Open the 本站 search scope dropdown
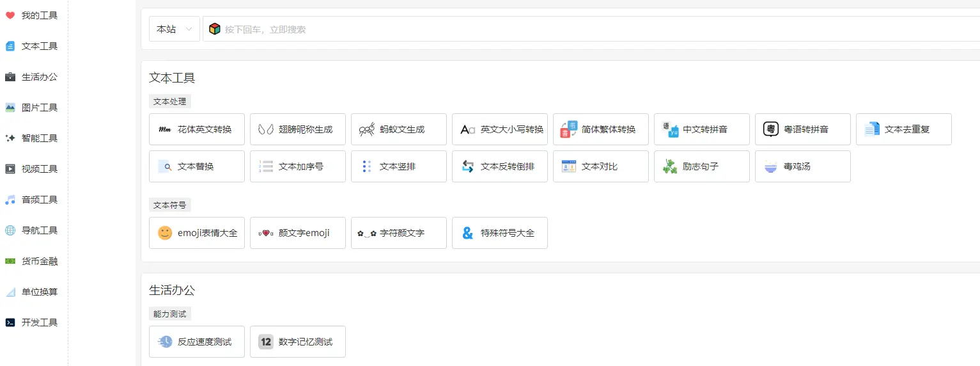 [x=175, y=29]
